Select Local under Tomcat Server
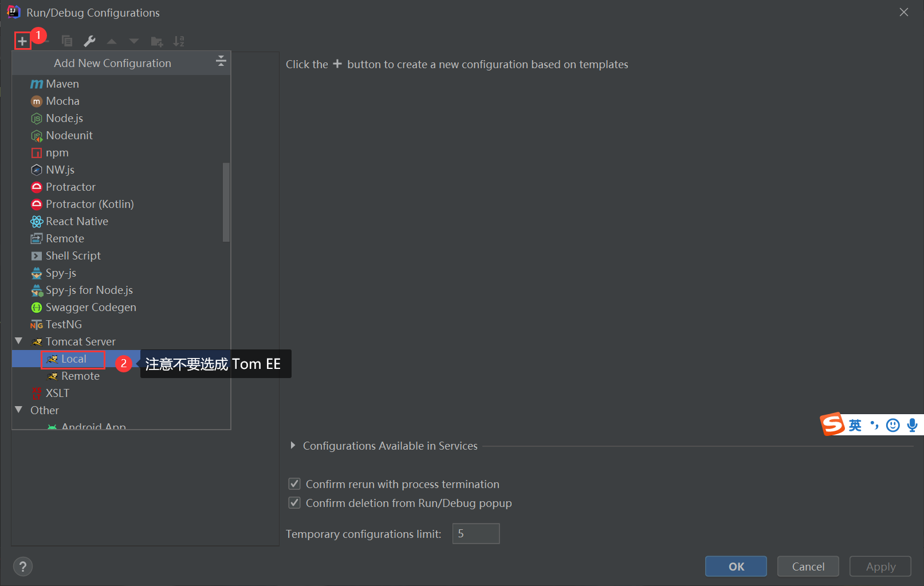This screenshot has width=924, height=586. pyautogui.click(x=73, y=359)
